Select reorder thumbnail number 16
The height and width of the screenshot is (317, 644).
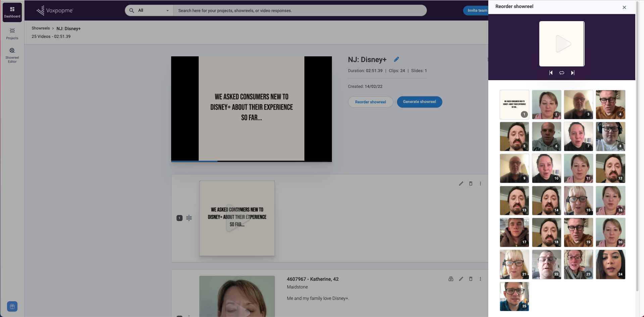pos(610,200)
